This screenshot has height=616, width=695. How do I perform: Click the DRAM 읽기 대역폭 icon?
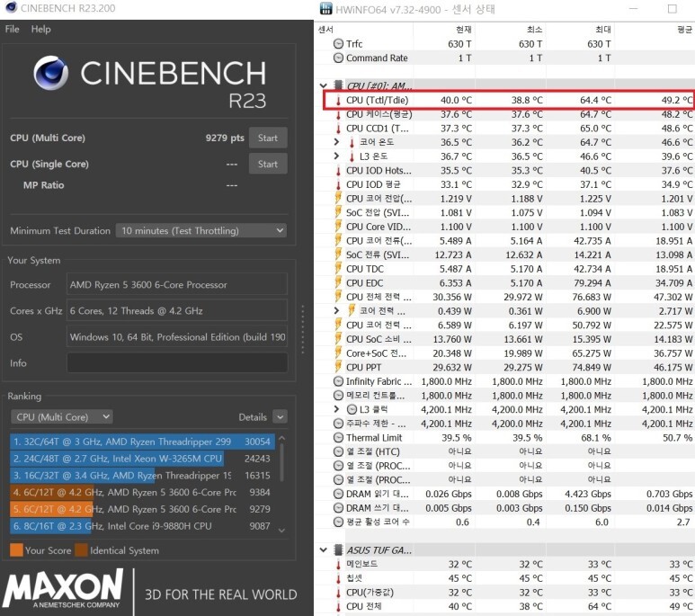point(338,494)
